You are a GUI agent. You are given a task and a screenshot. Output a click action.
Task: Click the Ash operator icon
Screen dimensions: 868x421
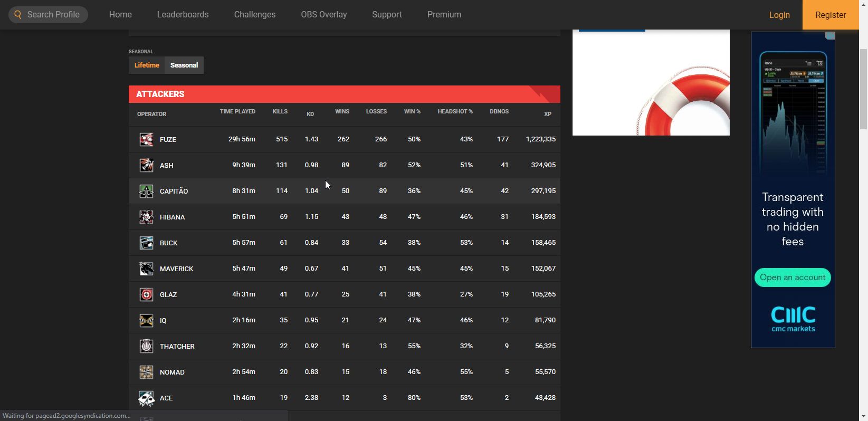(x=146, y=165)
